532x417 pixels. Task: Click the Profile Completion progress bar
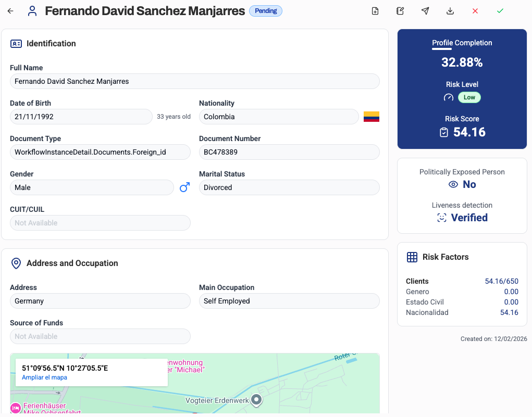point(442,49)
